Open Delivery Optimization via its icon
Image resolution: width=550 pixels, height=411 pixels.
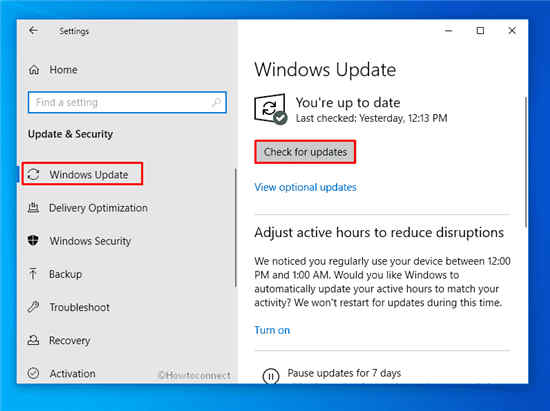33,208
